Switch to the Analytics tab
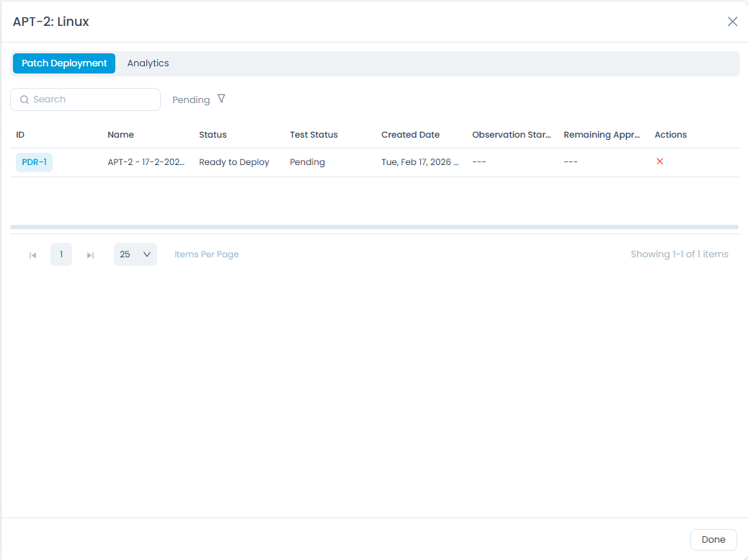The image size is (748, 560). [148, 63]
